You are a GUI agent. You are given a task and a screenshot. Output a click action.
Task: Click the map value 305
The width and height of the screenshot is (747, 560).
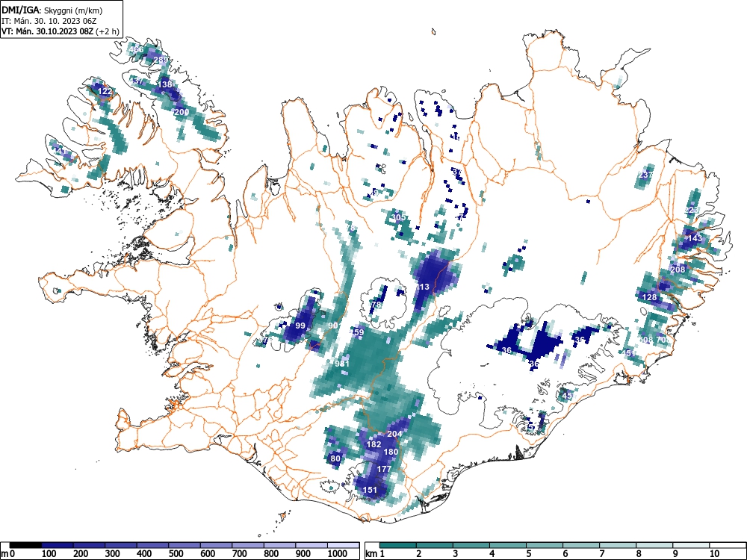pyautogui.click(x=398, y=217)
